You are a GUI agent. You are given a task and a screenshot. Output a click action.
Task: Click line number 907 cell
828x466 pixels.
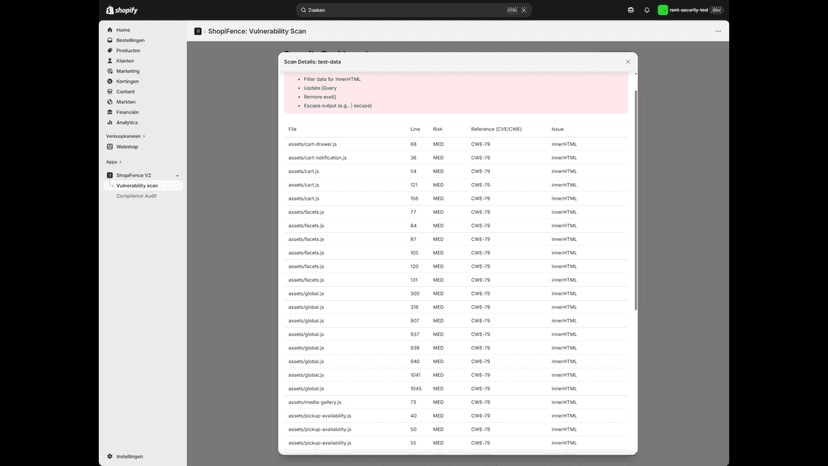point(415,321)
